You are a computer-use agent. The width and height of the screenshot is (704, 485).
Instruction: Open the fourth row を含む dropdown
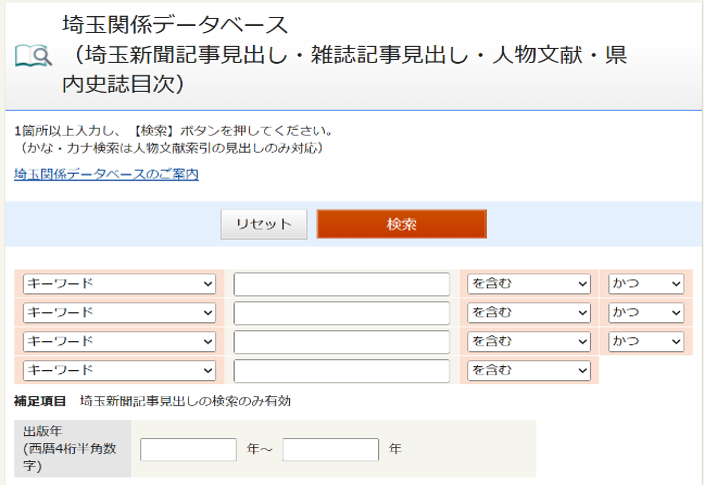(x=529, y=371)
